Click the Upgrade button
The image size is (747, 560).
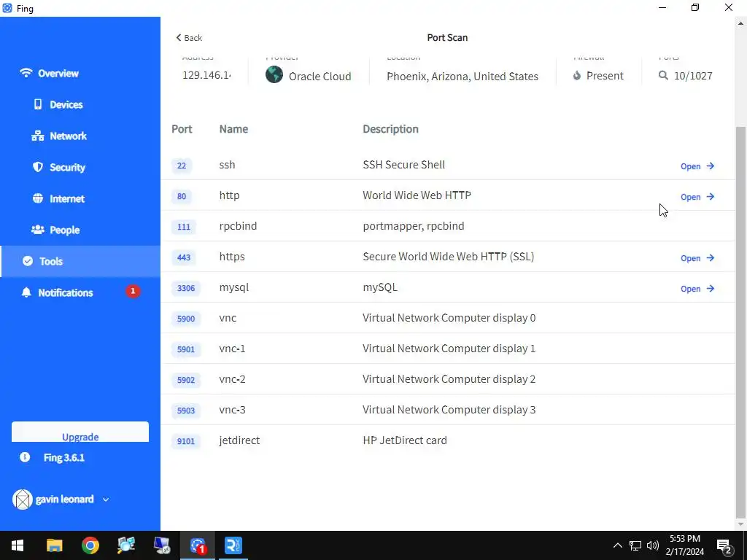pyautogui.click(x=80, y=432)
